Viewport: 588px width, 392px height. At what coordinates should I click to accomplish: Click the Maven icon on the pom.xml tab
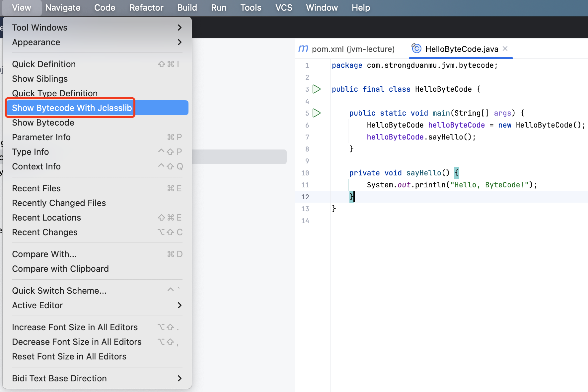pos(303,49)
